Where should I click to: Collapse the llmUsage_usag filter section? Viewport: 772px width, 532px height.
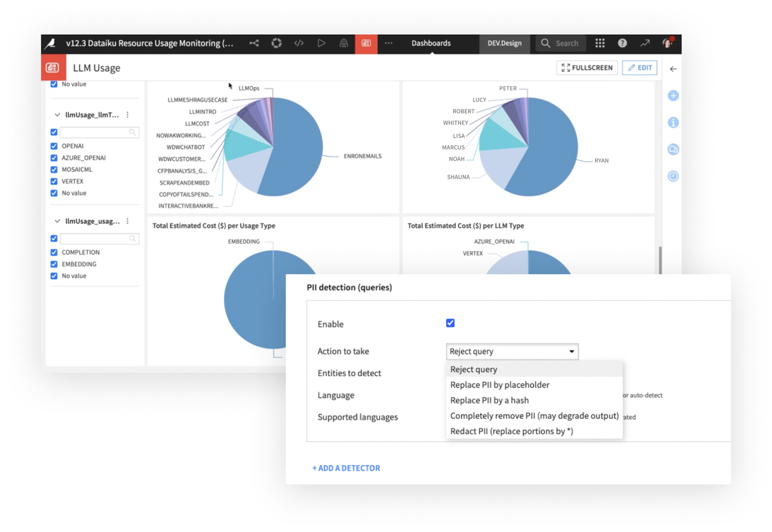56,221
